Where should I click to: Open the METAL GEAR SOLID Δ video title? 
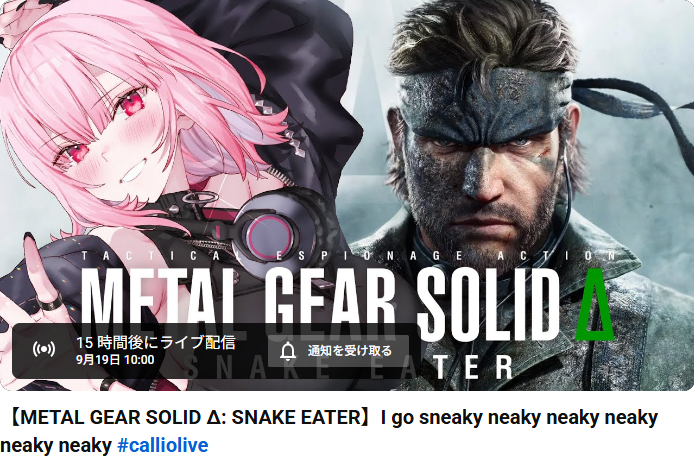click(329, 431)
